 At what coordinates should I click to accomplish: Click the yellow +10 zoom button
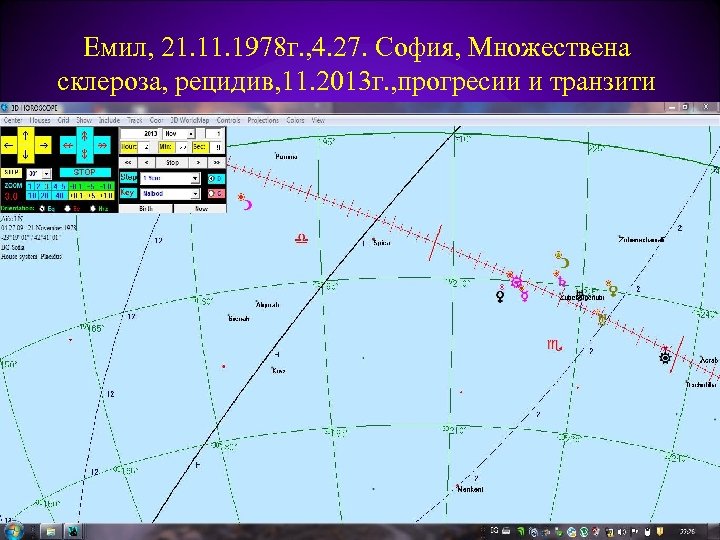click(x=107, y=196)
